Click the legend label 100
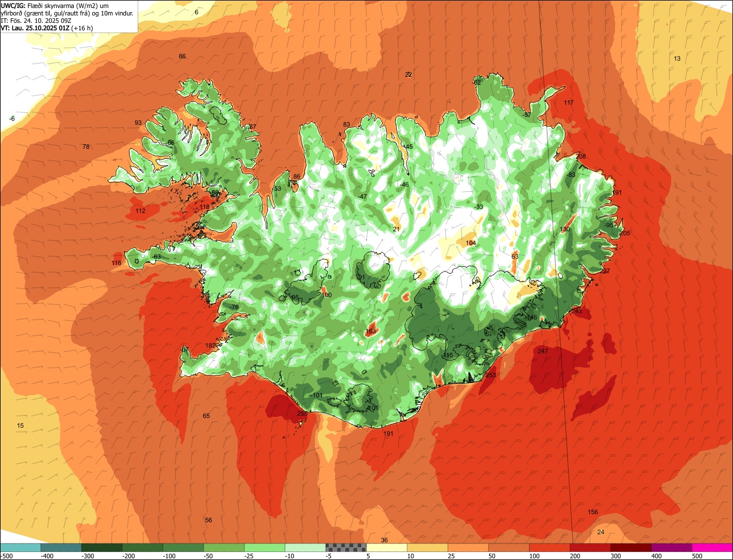This screenshot has width=733, height=560. coord(534,555)
